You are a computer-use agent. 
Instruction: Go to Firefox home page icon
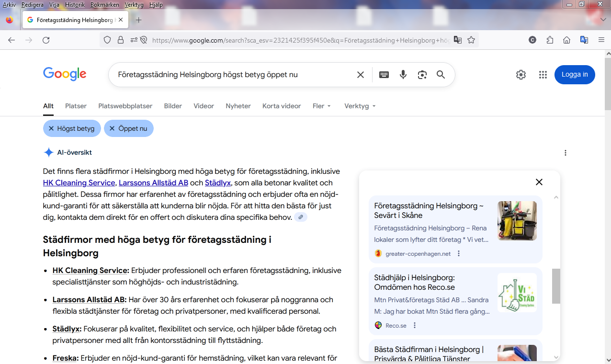click(566, 40)
